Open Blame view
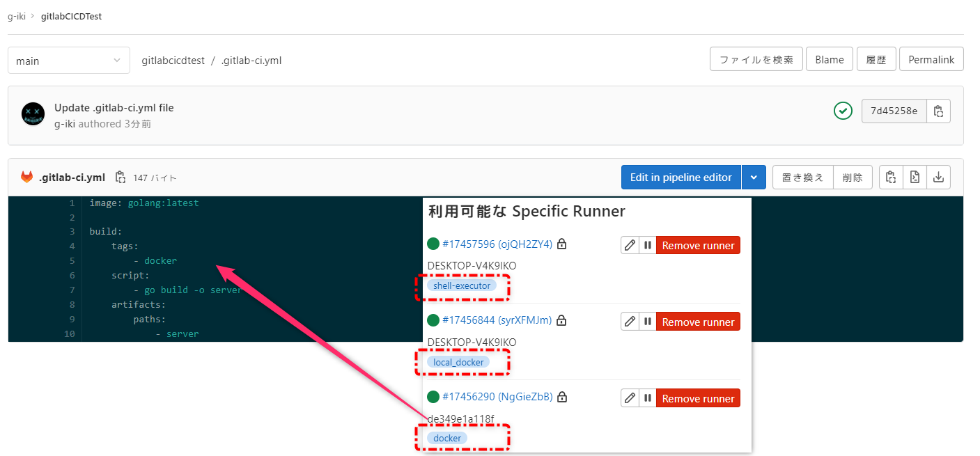Viewport: 980px width, 456px height. point(830,59)
